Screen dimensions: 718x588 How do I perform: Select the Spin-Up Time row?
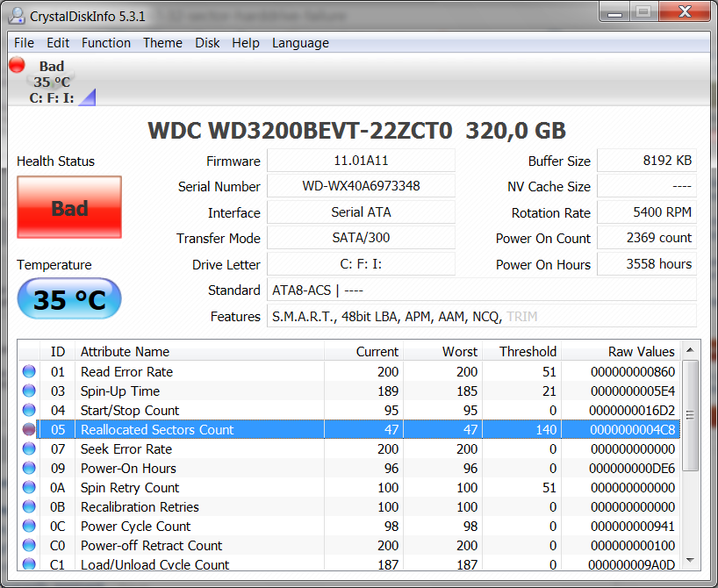(349, 391)
